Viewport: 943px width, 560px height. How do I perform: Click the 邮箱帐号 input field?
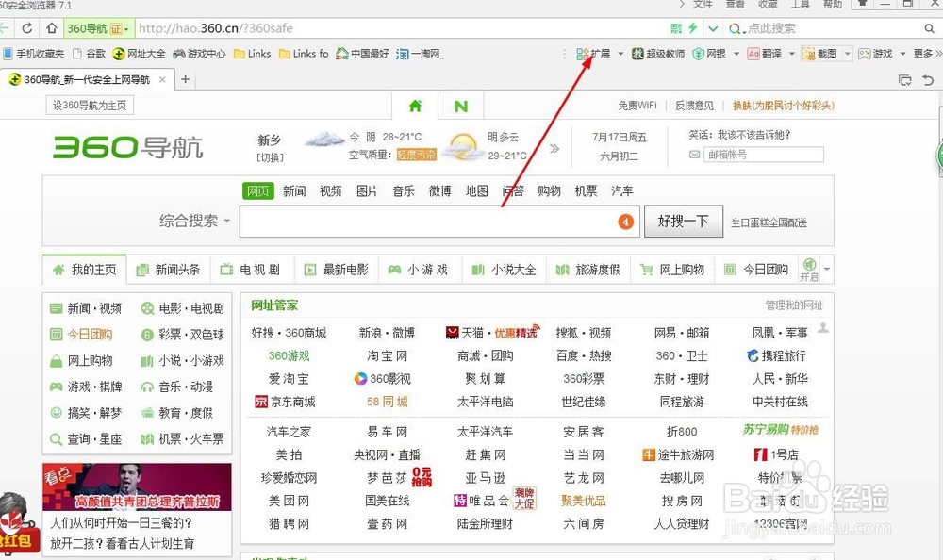pyautogui.click(x=763, y=155)
